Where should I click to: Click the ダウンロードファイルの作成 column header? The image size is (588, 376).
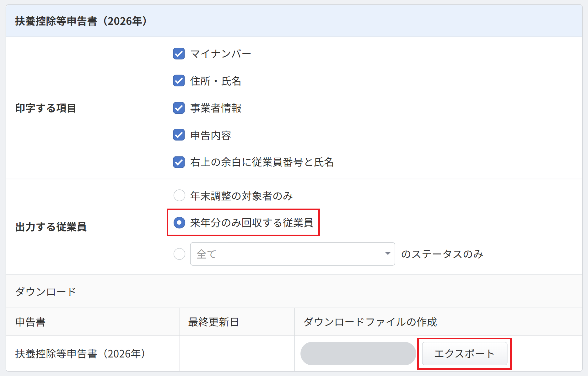[x=370, y=322]
